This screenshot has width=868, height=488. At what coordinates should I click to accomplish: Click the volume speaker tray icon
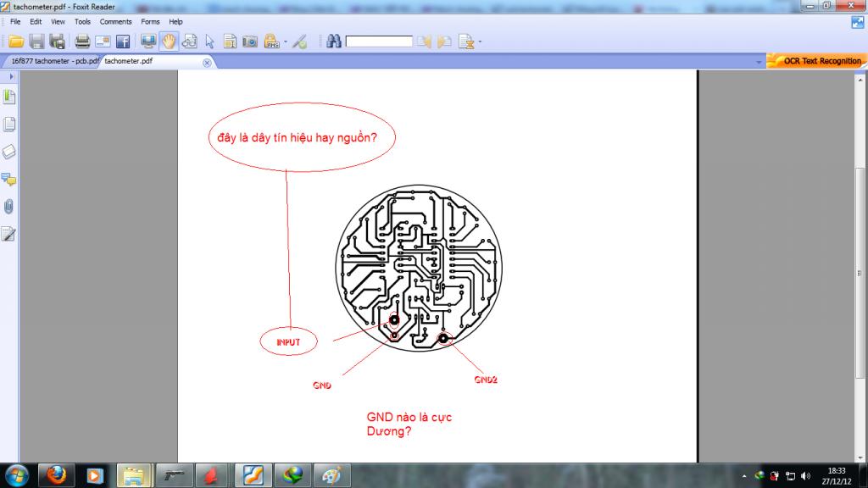coord(805,476)
